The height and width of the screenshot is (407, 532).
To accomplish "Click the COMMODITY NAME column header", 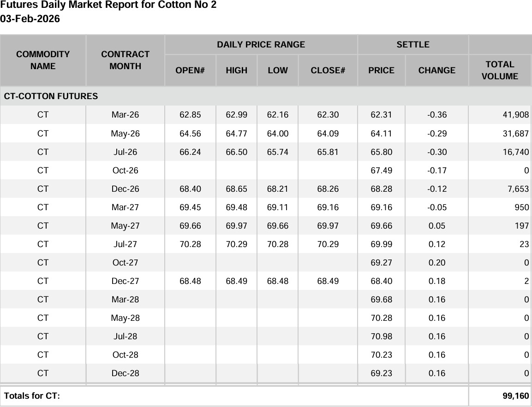I will coord(43,60).
